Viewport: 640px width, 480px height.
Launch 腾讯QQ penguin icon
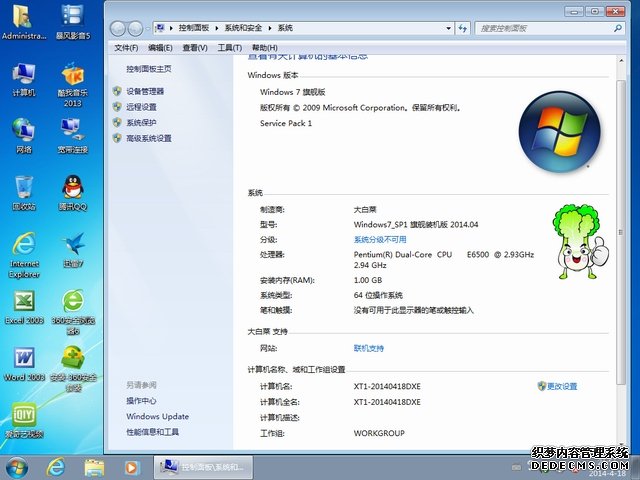73,193
